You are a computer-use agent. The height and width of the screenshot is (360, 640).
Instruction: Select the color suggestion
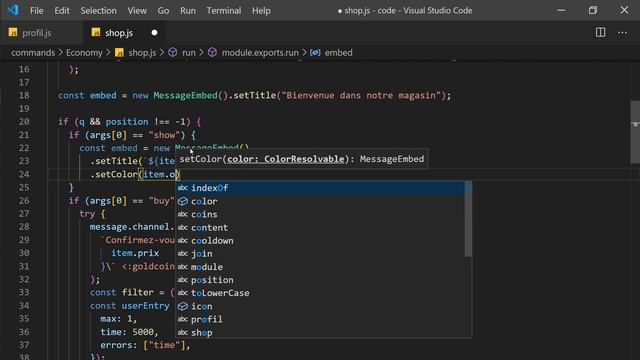(x=320, y=201)
